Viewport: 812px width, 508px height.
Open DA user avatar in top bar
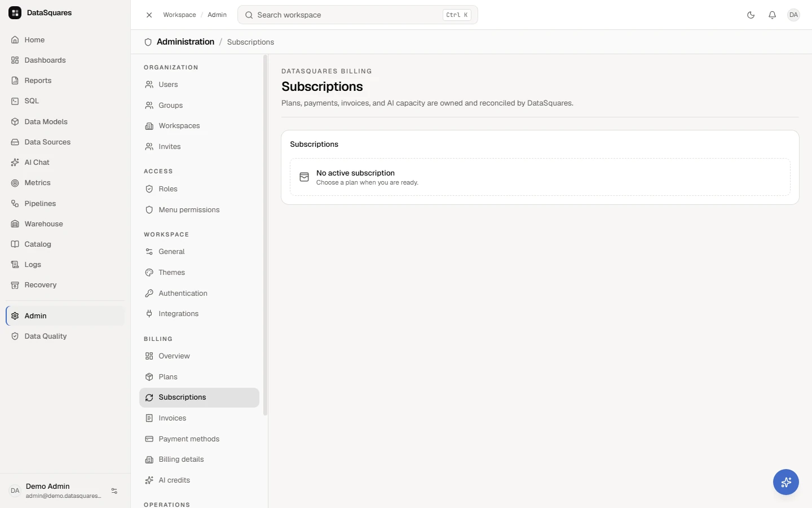[793, 15]
